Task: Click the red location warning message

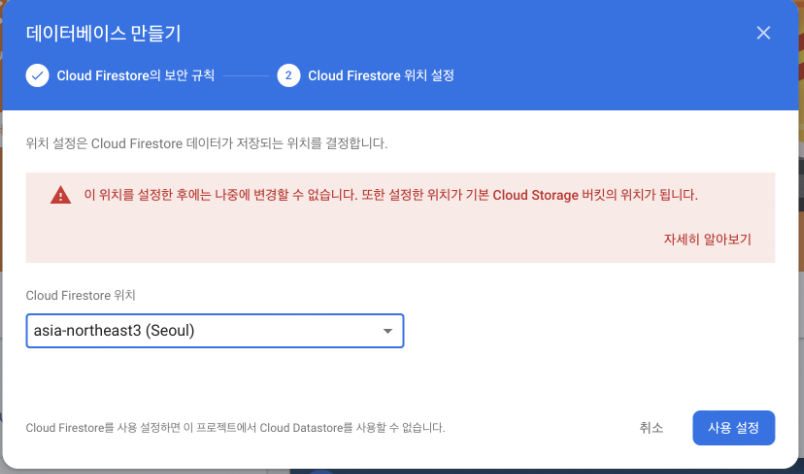Action: coord(391,195)
